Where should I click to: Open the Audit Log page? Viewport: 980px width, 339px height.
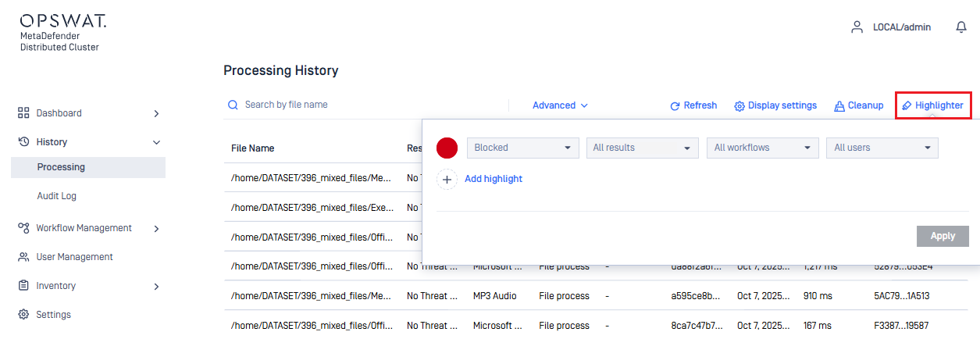[x=57, y=196]
